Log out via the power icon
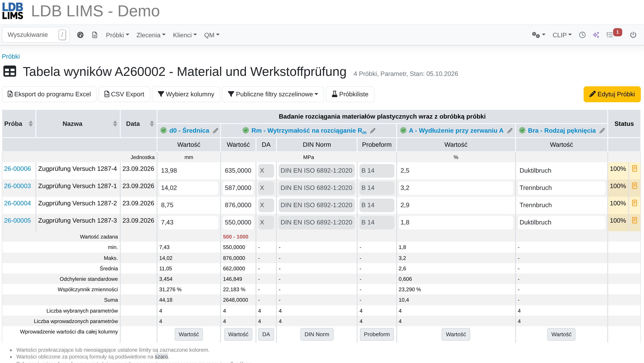 633,35
